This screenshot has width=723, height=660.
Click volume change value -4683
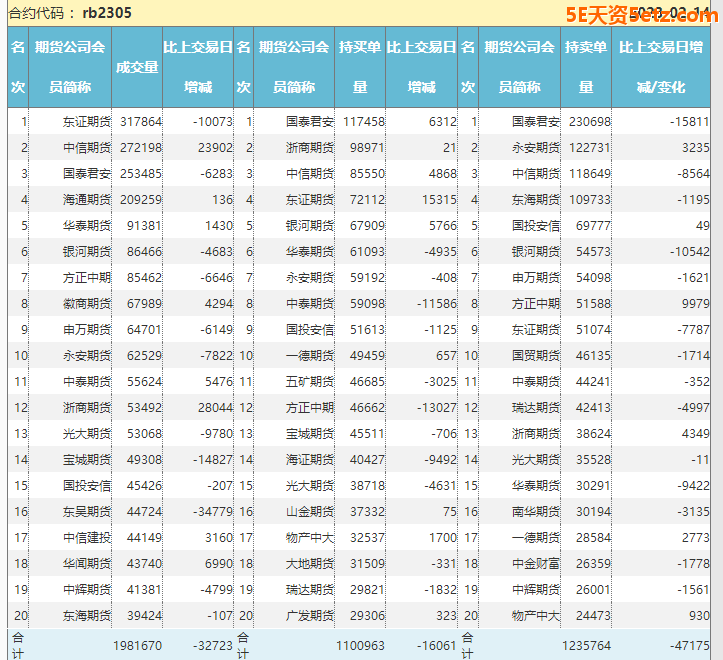click(x=217, y=252)
